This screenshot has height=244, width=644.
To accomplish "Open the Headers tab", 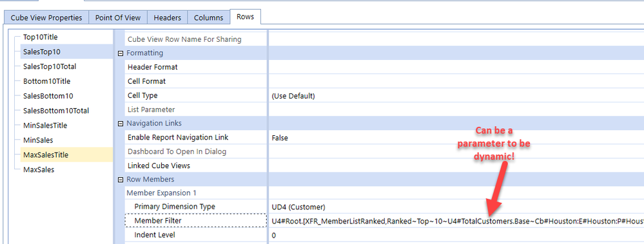I will (x=167, y=17).
